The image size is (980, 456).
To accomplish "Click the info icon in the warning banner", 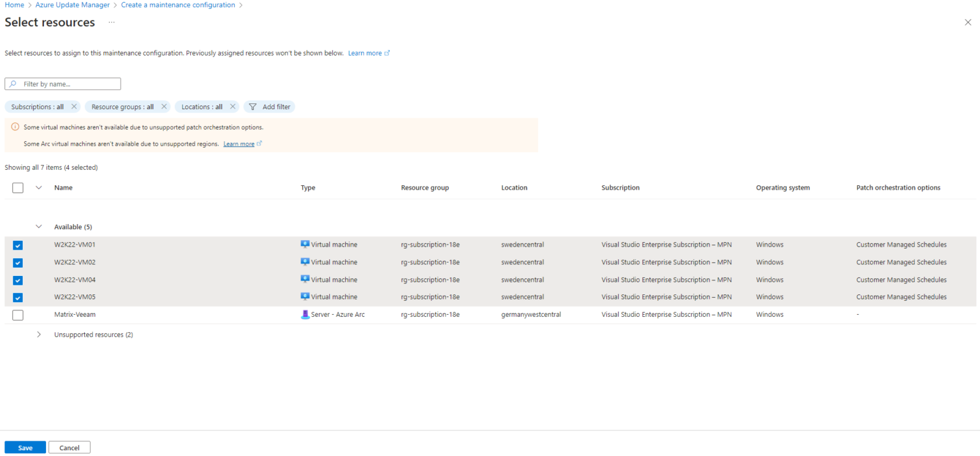I will pyautogui.click(x=14, y=127).
